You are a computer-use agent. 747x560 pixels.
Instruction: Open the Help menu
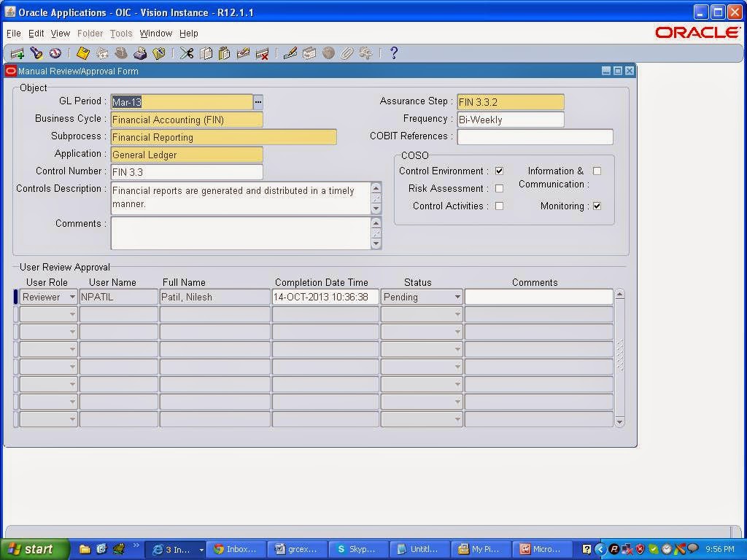click(x=189, y=34)
